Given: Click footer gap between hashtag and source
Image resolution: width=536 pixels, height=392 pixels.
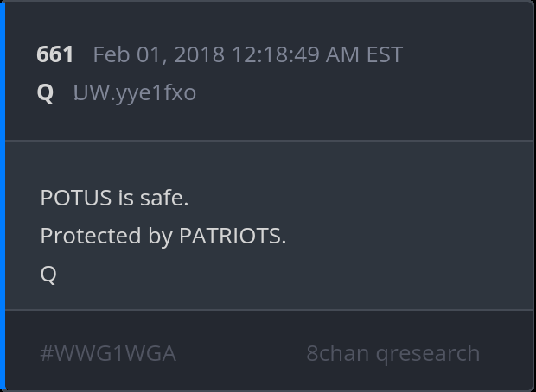Looking at the screenshot, I should pos(240,353).
